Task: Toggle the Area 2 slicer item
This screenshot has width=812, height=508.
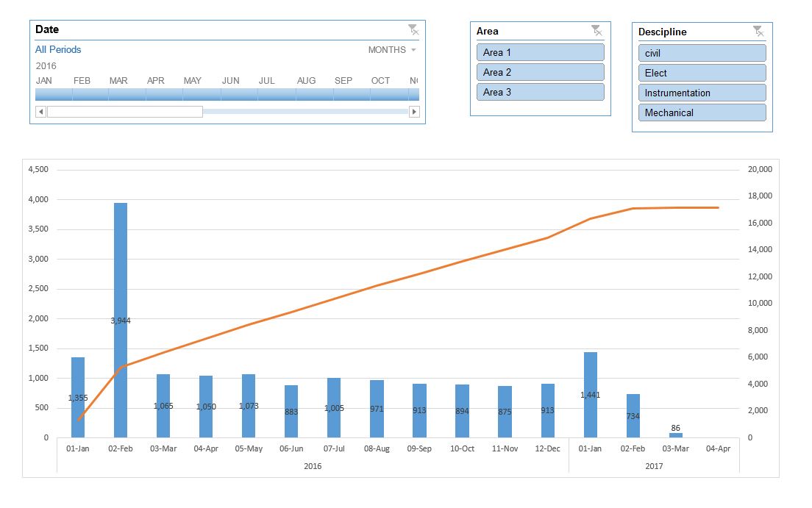Action: click(540, 72)
